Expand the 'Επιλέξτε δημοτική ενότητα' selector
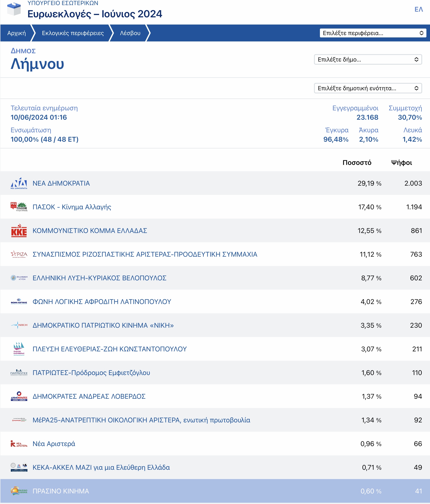The height and width of the screenshot is (504, 430). click(368, 88)
